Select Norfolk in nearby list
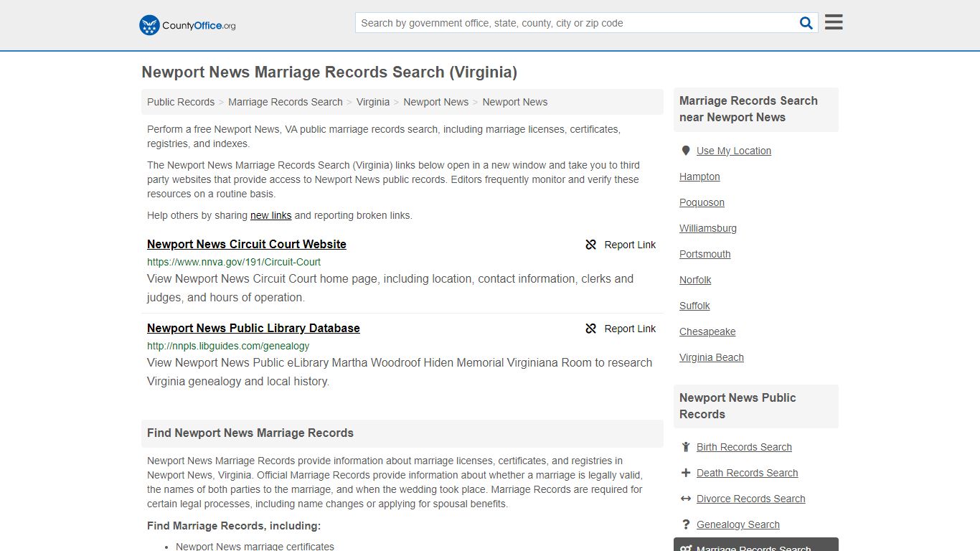The height and width of the screenshot is (551, 980). pos(695,280)
